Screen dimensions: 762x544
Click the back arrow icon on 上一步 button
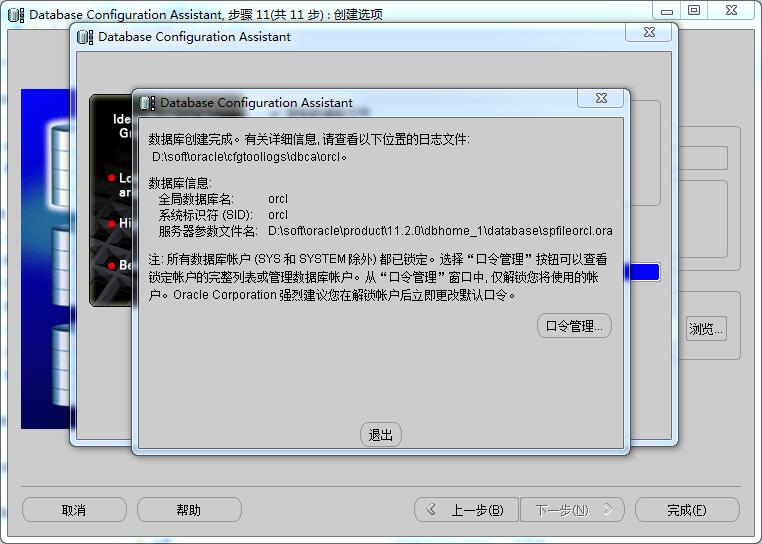431,509
